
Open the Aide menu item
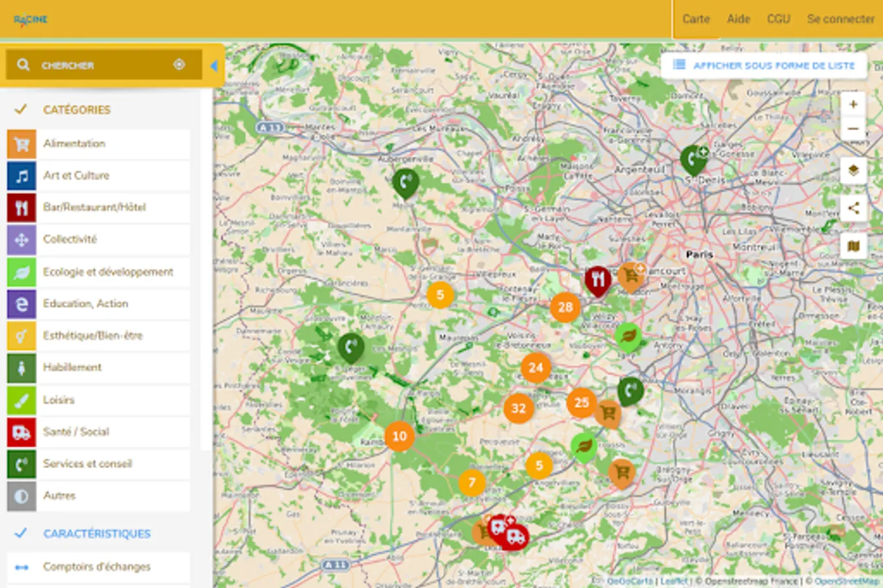739,19
